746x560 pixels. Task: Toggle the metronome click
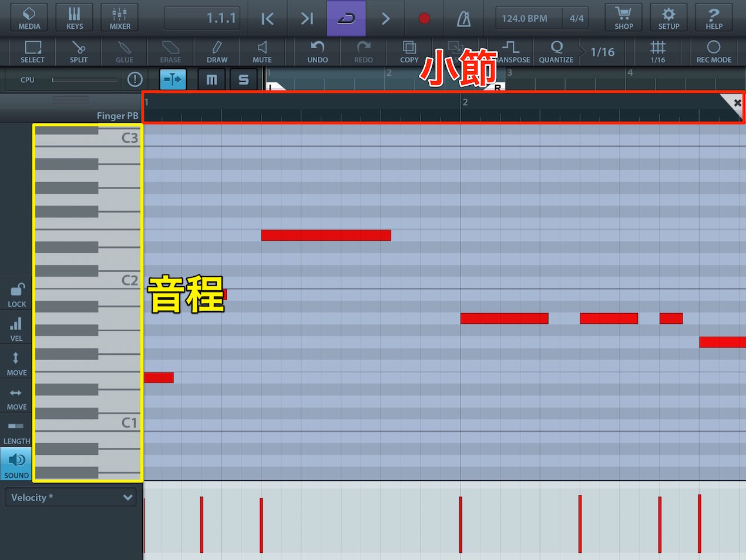tap(463, 19)
